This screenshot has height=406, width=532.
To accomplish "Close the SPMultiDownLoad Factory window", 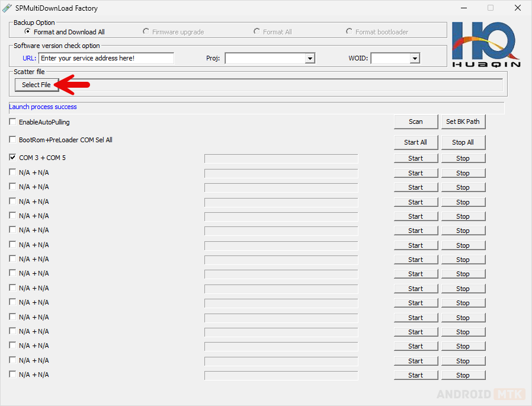I will 518,8.
